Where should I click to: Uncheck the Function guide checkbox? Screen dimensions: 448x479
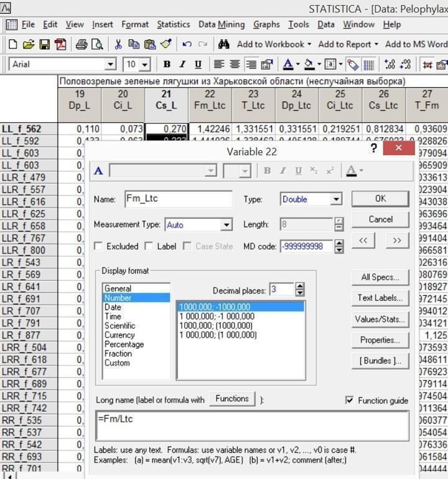(350, 400)
